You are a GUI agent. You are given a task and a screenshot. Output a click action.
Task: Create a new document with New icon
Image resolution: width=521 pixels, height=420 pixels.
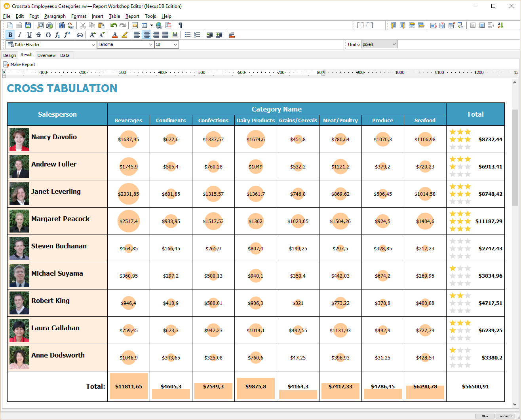click(x=10, y=25)
